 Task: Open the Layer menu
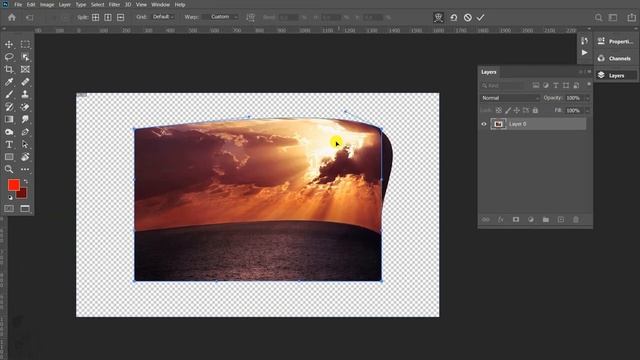click(64, 5)
